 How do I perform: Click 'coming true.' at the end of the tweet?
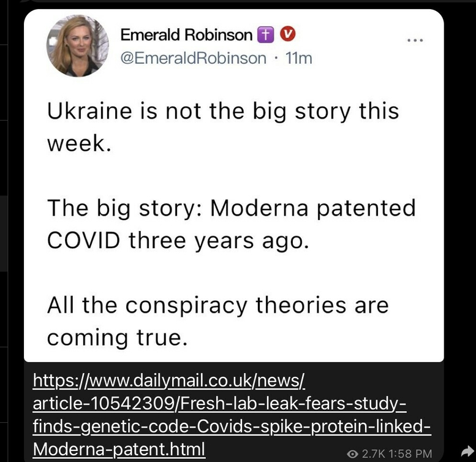tap(117, 338)
